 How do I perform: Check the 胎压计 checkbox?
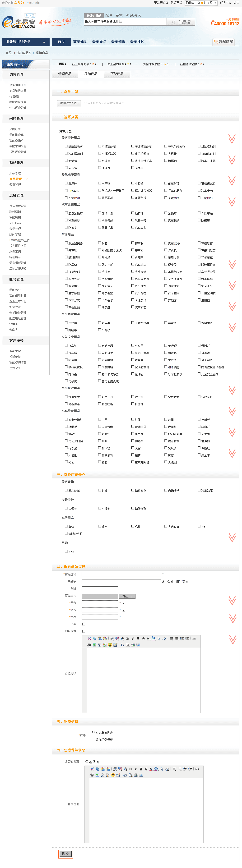click(x=66, y=183)
